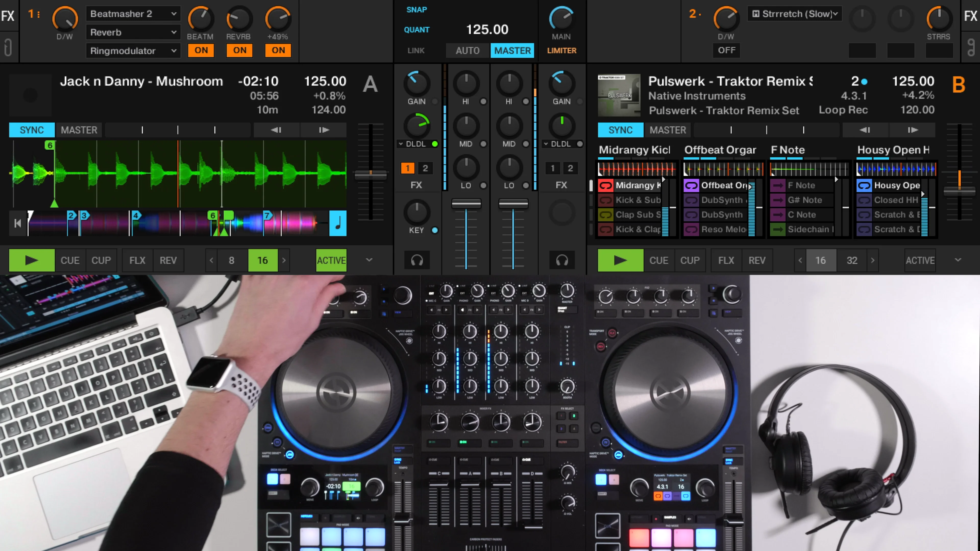Switch clock to AUTO mode
980x551 pixels.
point(468,51)
